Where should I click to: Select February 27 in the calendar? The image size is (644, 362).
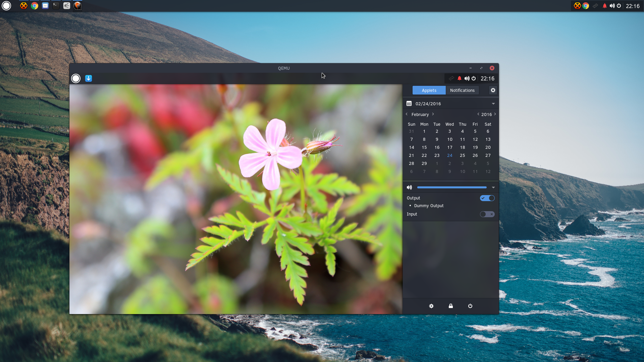click(x=488, y=156)
